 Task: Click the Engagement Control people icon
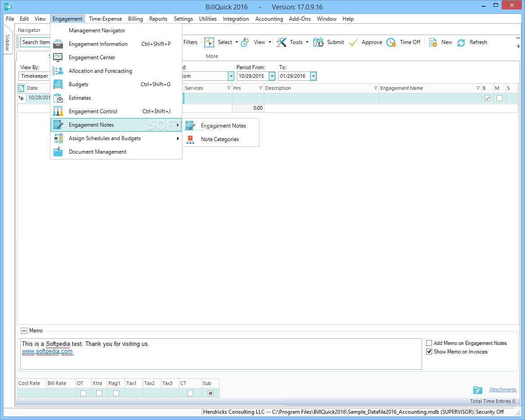[x=58, y=111]
